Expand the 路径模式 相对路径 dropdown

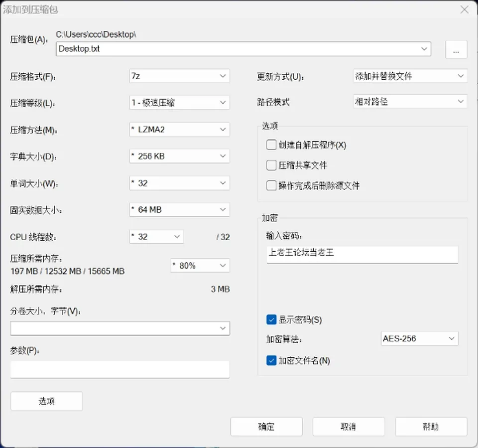[410, 101]
